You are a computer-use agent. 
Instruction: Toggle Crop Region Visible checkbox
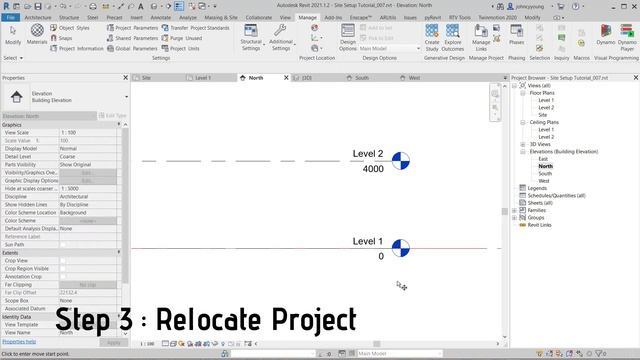pyautogui.click(x=63, y=269)
